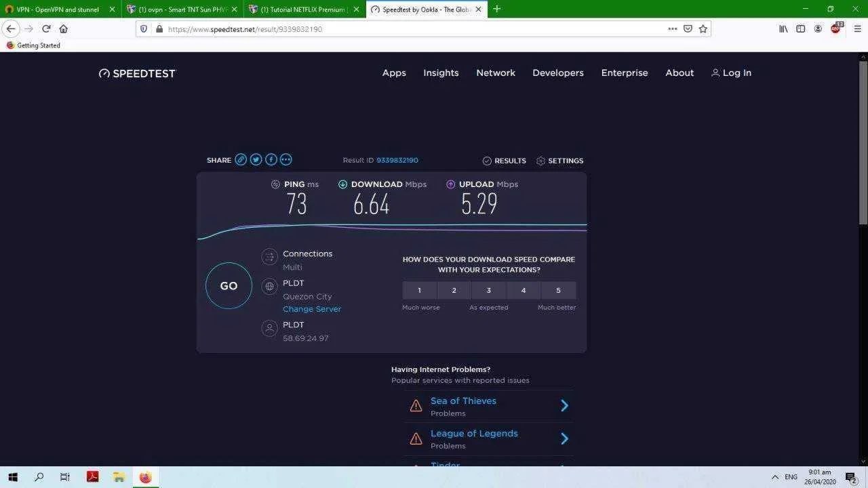Open the Network menu item
The height and width of the screenshot is (488, 868).
point(496,73)
